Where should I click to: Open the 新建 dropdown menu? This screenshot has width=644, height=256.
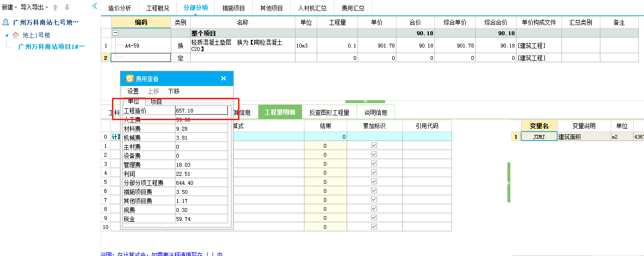click(9, 7)
